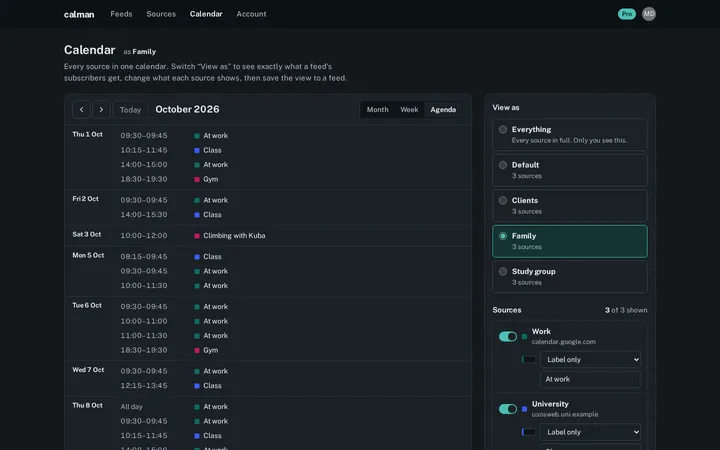The image size is (720, 450).
Task: Open the Work source 'Label only' dropdown
Action: coord(591,360)
